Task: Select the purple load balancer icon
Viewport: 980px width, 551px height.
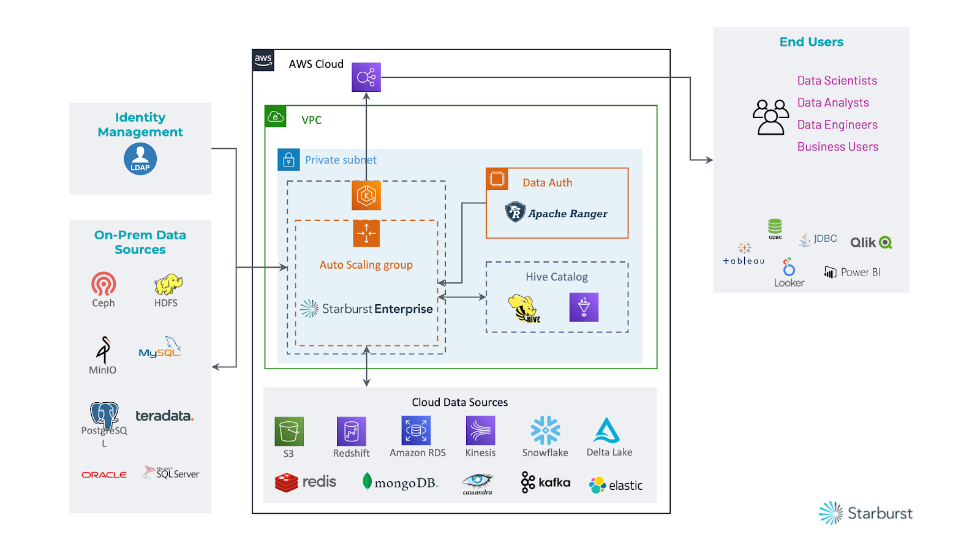Action: click(x=366, y=77)
